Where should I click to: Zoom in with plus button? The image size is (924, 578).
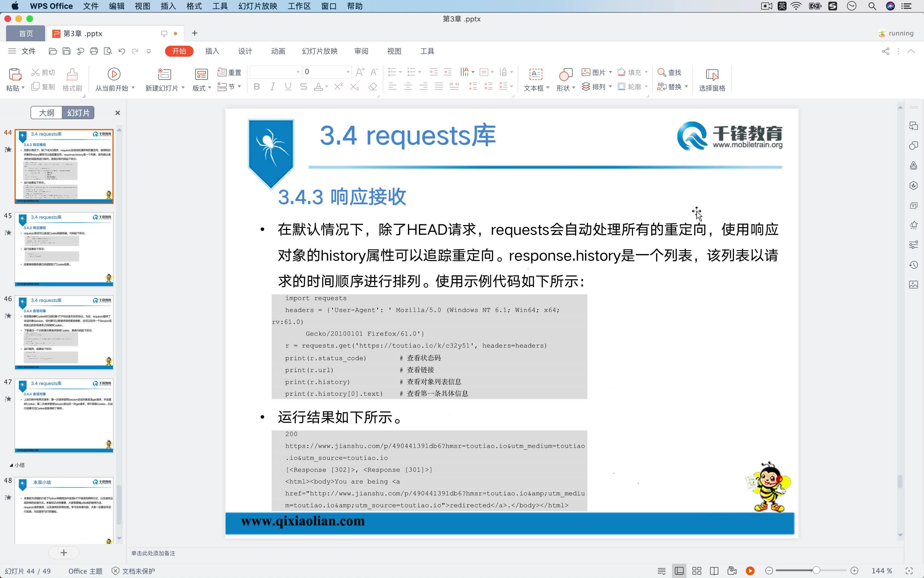pos(854,571)
